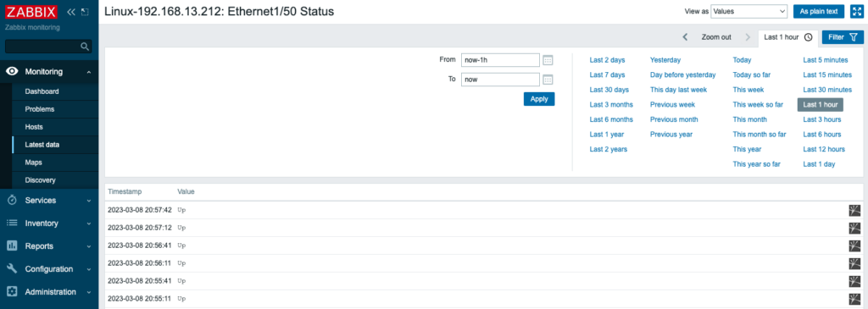868x309 pixels.
Task: Select Last 5 minutes range
Action: pos(826,60)
